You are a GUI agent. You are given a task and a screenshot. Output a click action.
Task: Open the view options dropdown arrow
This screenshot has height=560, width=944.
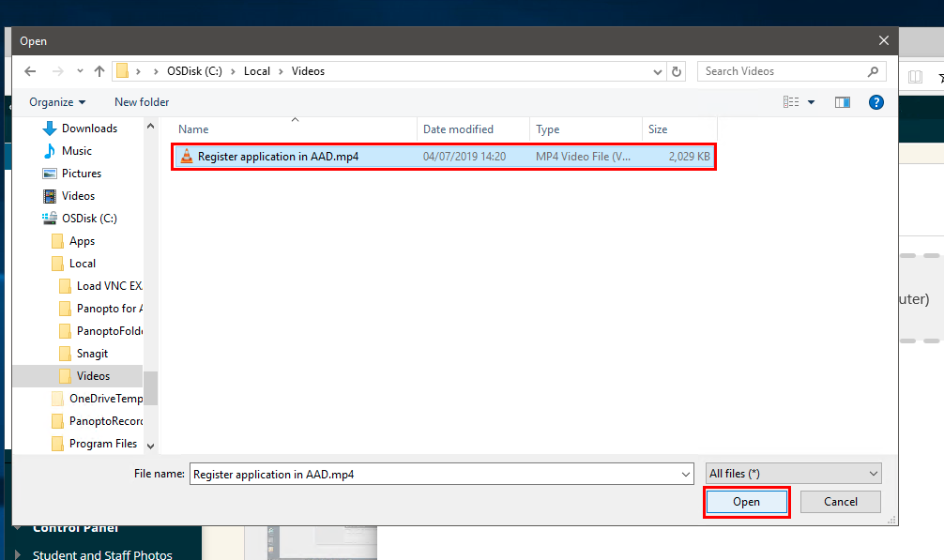coord(812,102)
